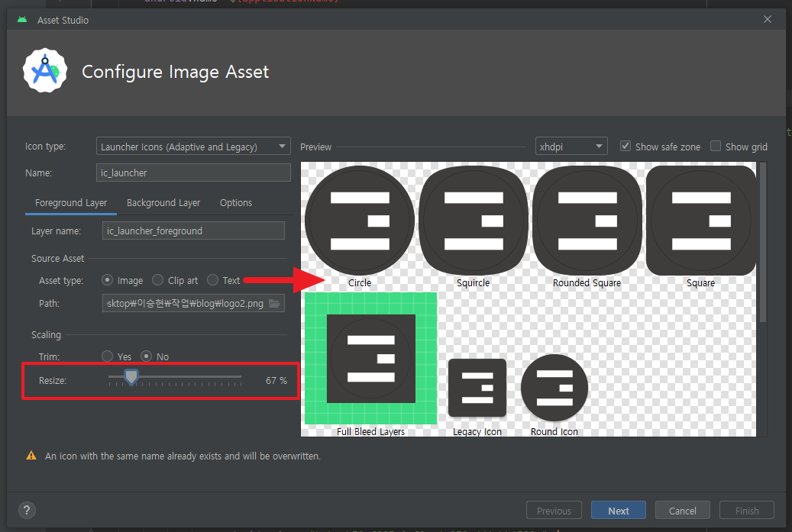Image resolution: width=792 pixels, height=532 pixels.
Task: Click the Configure Image Asset header logo
Action: click(45, 71)
